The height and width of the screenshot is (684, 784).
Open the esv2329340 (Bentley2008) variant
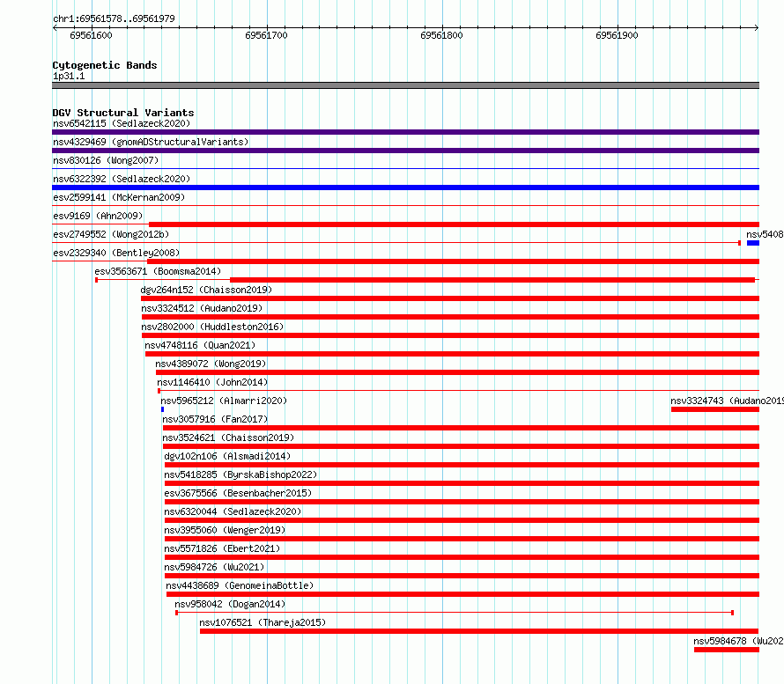(x=116, y=253)
